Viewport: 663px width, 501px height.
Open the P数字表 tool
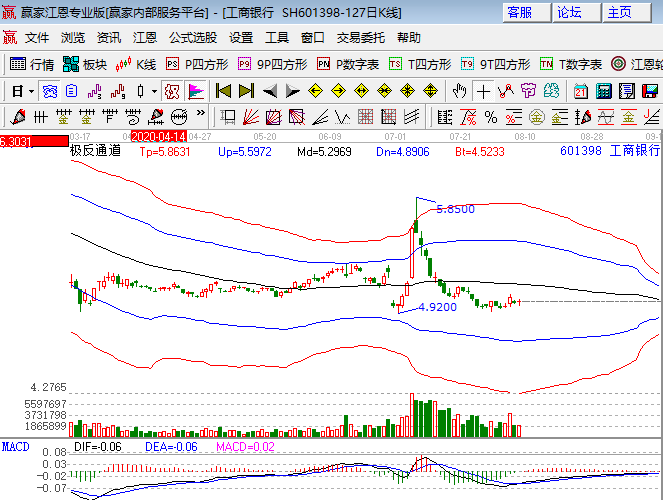(348, 64)
